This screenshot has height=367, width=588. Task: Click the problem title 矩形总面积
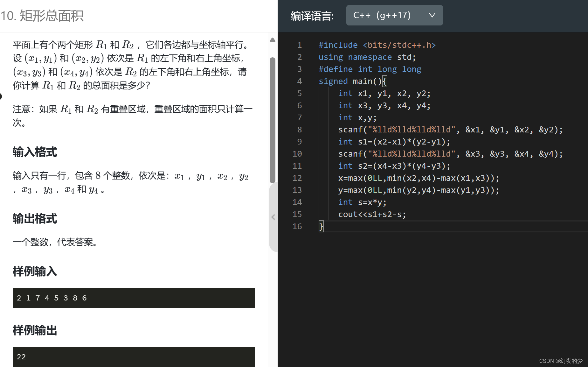pyautogui.click(x=52, y=16)
